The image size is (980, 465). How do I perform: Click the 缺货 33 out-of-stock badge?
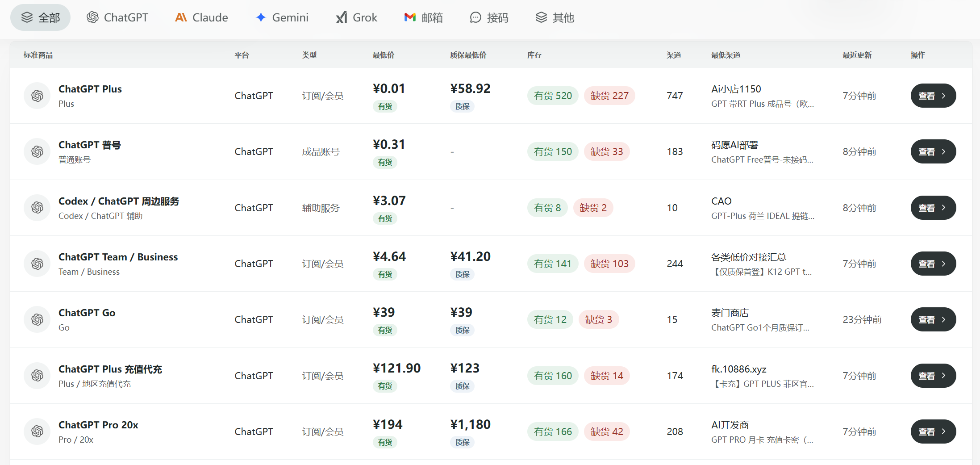pyautogui.click(x=607, y=151)
